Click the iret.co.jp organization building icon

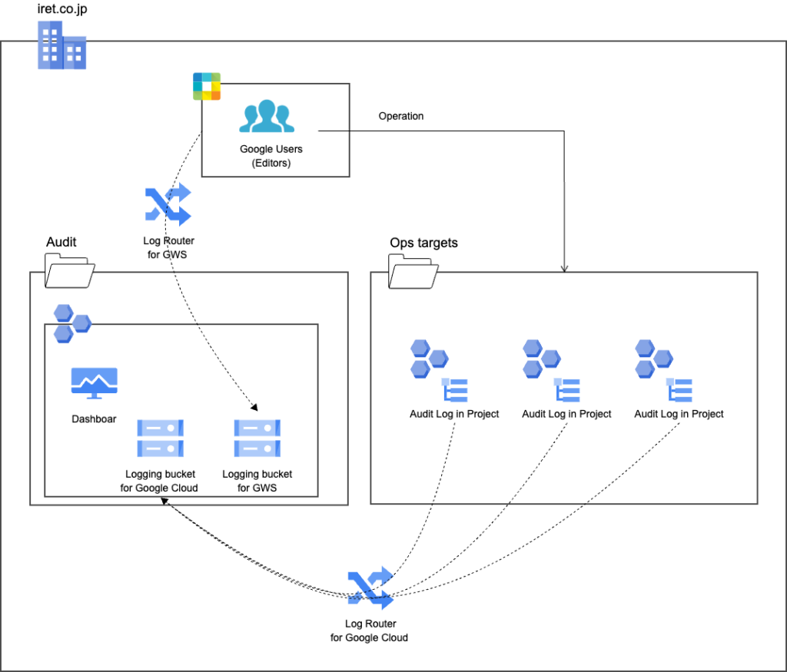tap(61, 45)
